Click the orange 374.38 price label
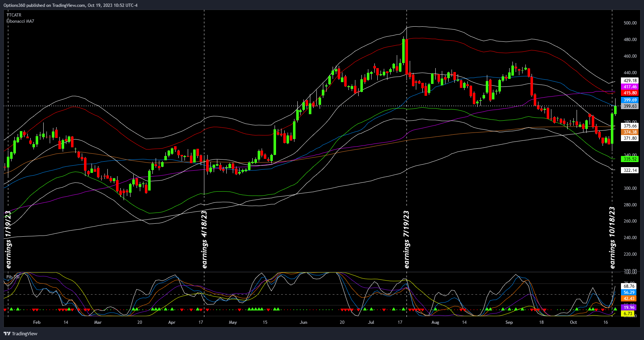This screenshot has height=340, width=644. 630,132
